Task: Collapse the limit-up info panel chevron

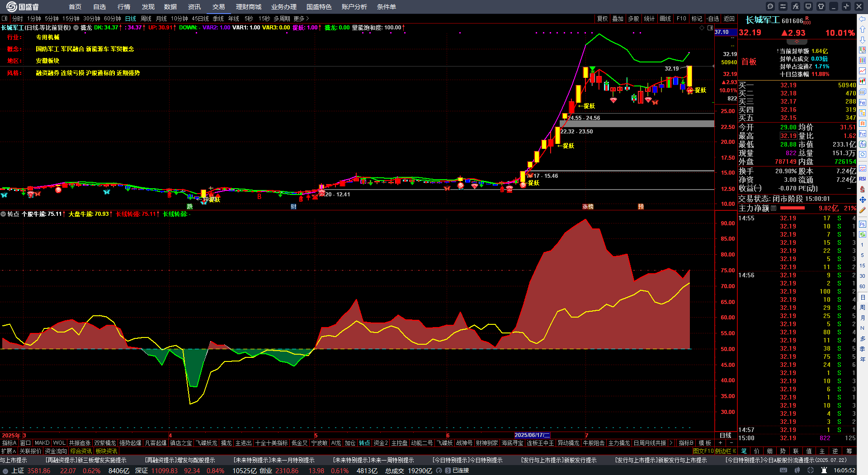Action: [x=797, y=41]
